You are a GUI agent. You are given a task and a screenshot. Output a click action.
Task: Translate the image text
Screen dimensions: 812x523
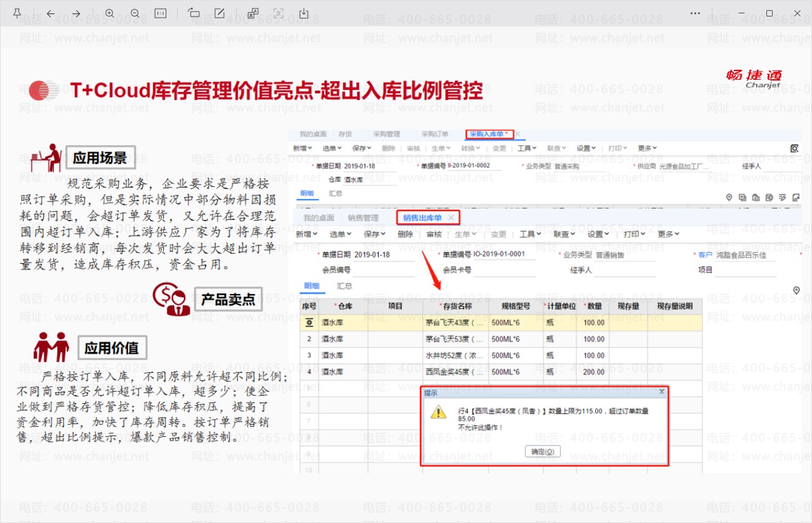[x=253, y=13]
